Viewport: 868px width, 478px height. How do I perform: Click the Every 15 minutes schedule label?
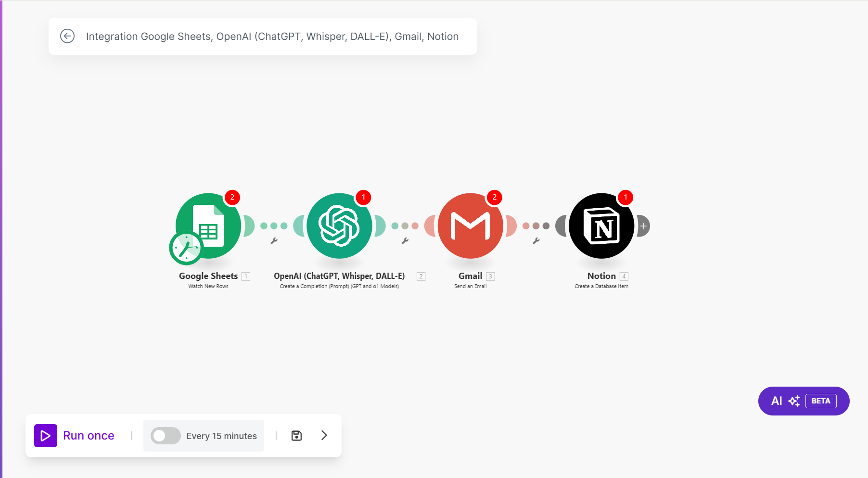pos(221,436)
